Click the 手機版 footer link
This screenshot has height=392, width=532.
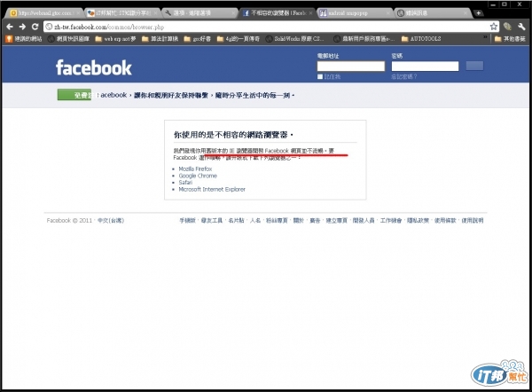point(188,220)
